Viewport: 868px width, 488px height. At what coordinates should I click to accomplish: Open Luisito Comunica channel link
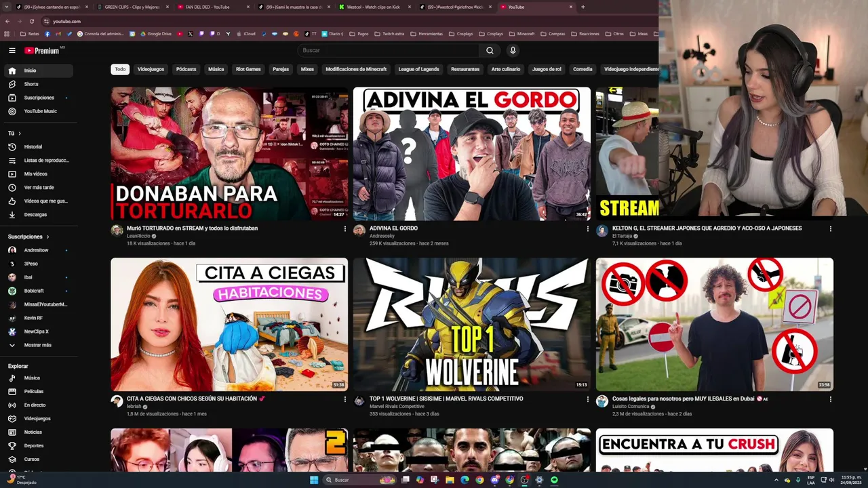point(631,407)
